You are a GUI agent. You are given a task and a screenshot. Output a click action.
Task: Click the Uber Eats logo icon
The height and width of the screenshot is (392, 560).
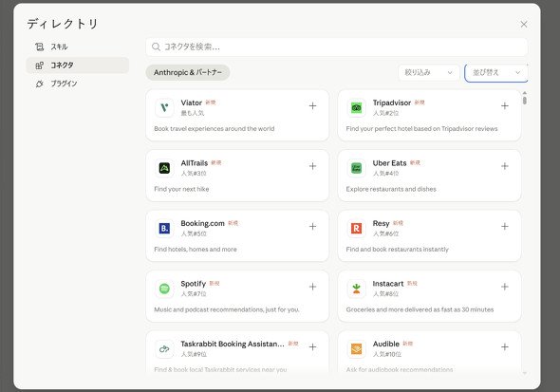(356, 168)
